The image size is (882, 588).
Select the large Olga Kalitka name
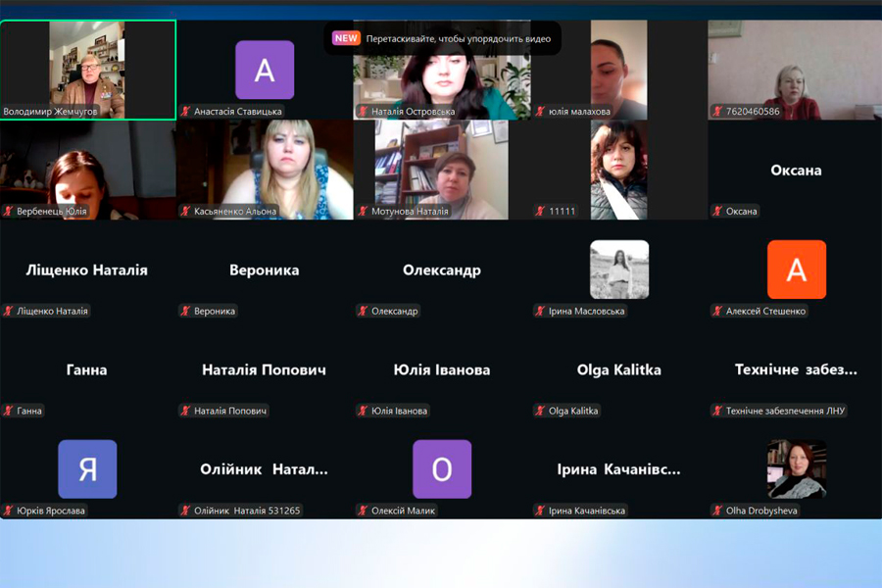click(x=618, y=369)
